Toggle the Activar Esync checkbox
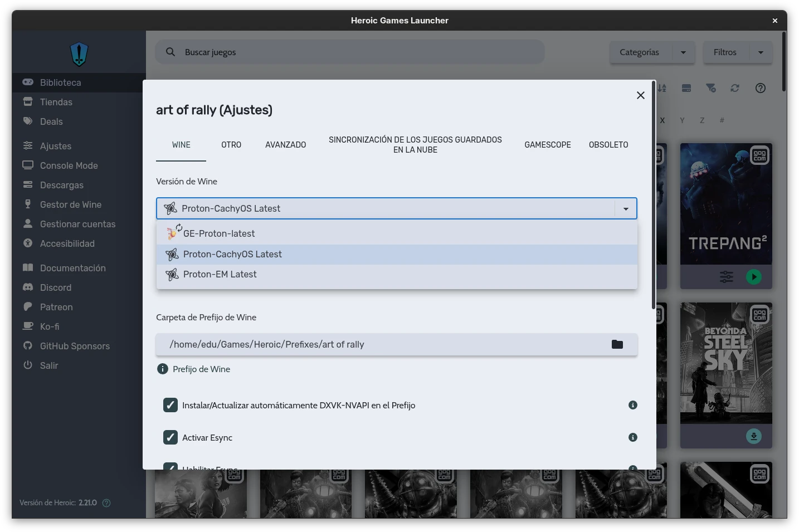The height and width of the screenshot is (532, 799). tap(170, 437)
